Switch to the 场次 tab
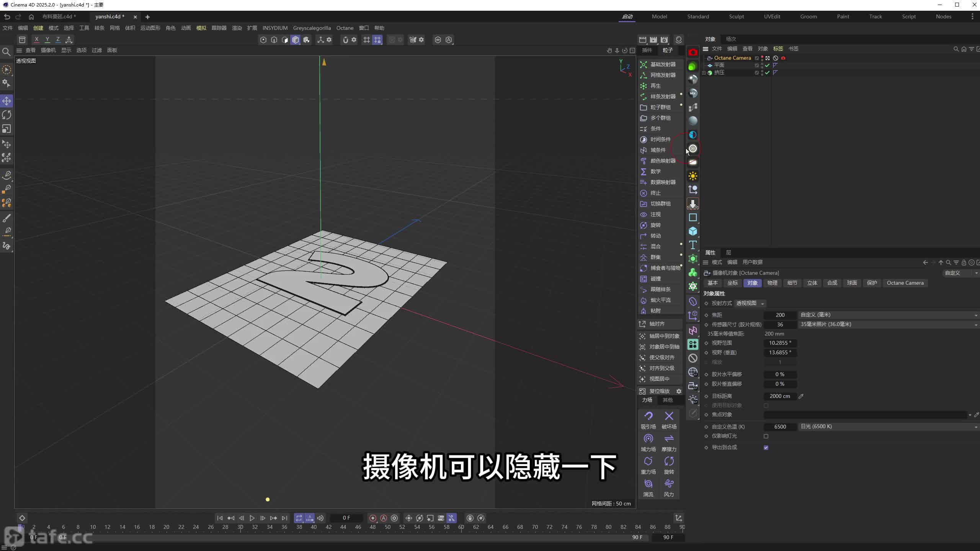 click(731, 39)
